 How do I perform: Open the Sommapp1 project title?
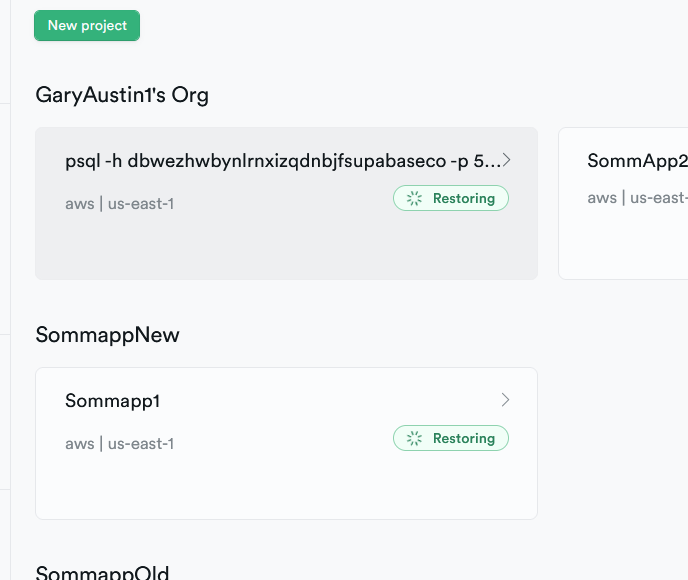113,401
